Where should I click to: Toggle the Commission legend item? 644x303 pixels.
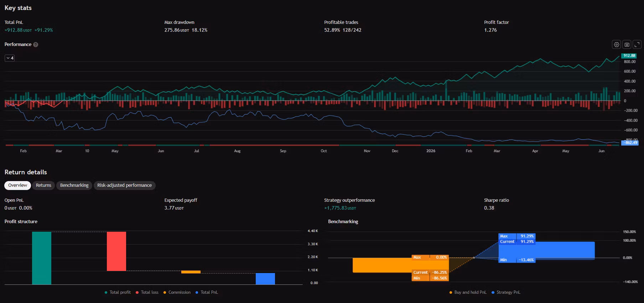tap(177, 292)
